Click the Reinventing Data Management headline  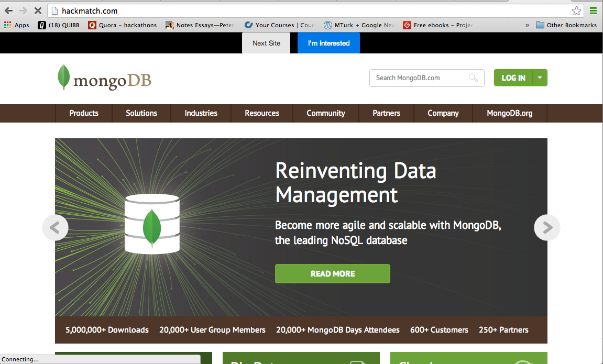tap(356, 183)
